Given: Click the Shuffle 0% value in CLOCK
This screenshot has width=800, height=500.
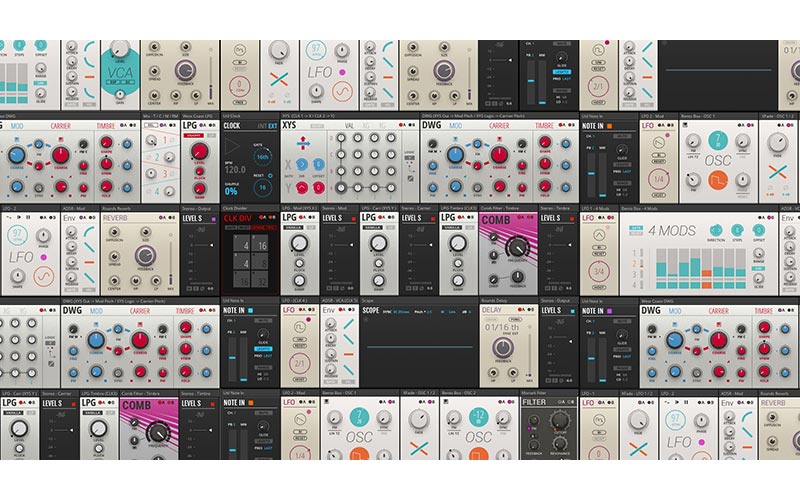Looking at the screenshot, I should point(231,191).
